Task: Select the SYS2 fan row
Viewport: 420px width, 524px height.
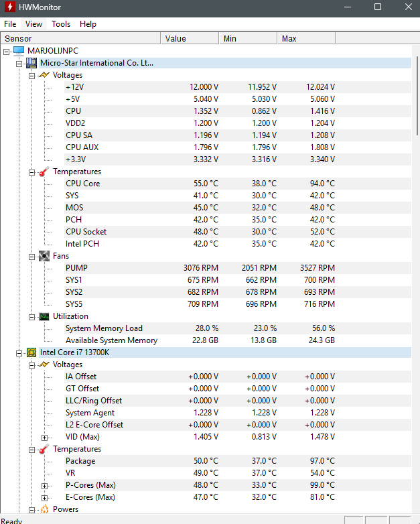Action: [x=238, y=291]
